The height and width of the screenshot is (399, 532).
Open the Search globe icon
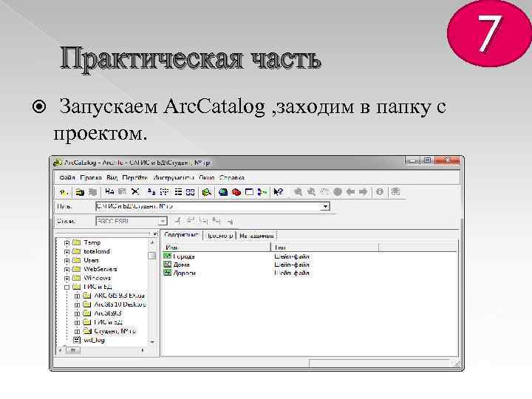(223, 192)
